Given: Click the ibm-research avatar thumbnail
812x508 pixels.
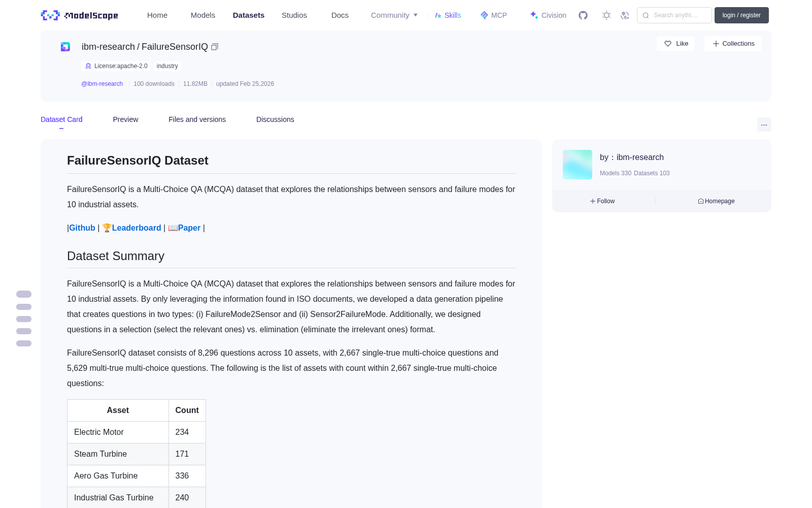Looking at the screenshot, I should (578, 165).
